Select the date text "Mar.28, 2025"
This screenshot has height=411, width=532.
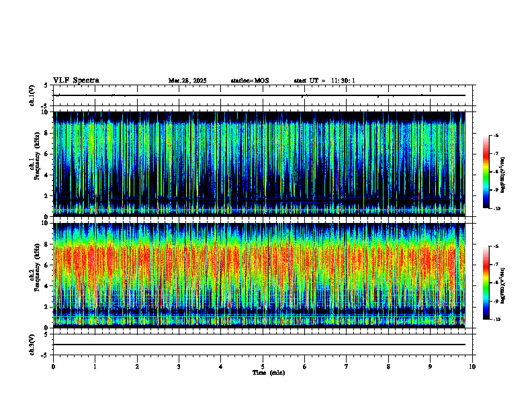[187, 81]
